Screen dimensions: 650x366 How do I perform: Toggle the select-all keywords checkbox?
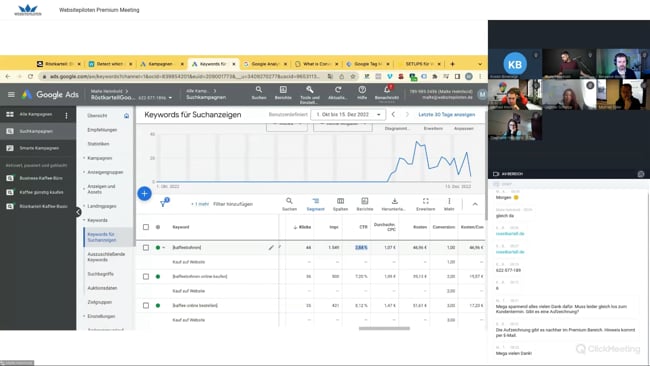coord(146,227)
